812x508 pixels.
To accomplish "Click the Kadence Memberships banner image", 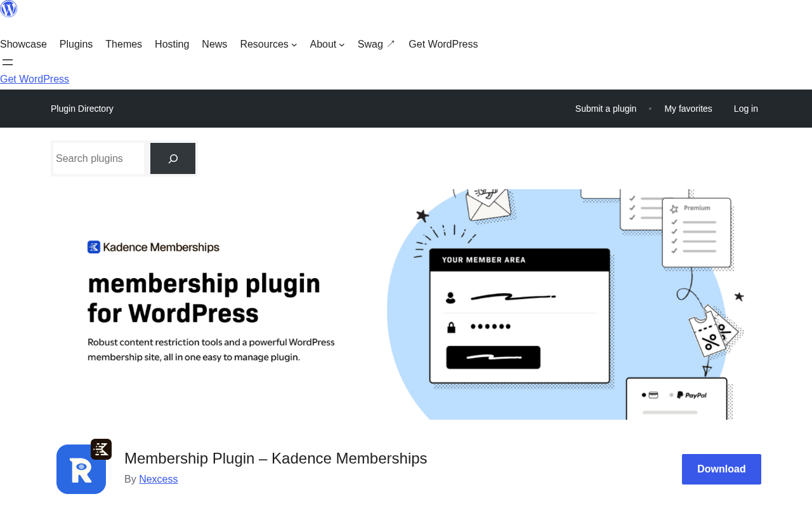I will (406, 304).
